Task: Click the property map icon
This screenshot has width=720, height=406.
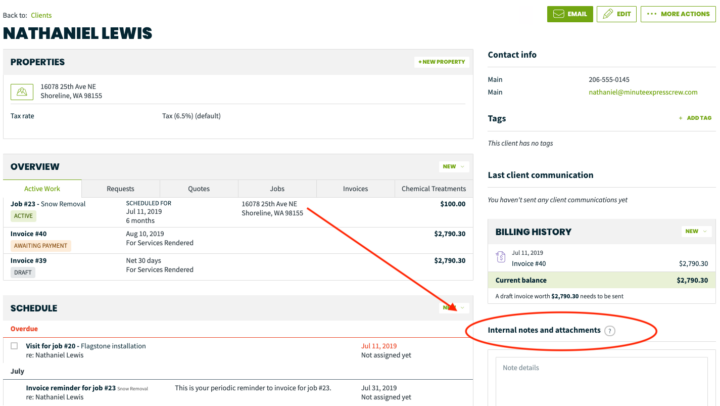Action: 20,91
